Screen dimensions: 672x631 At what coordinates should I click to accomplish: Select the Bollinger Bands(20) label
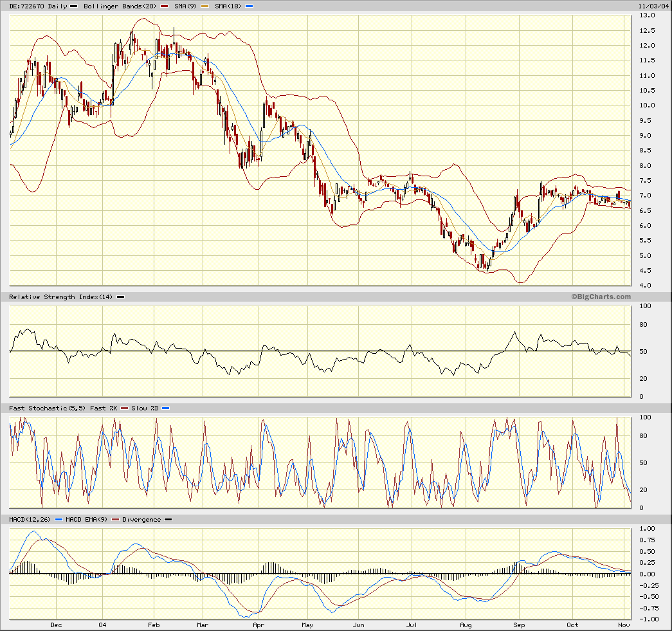pyautogui.click(x=120, y=6)
